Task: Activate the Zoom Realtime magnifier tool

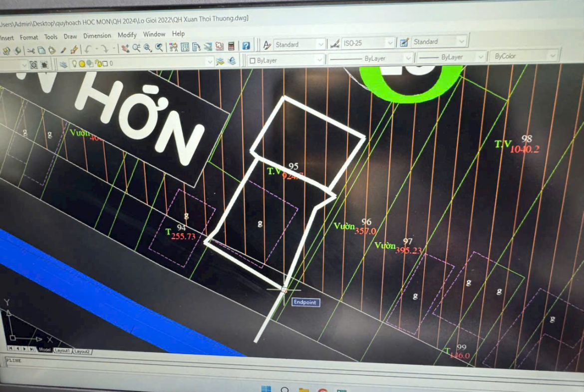Action: [136, 48]
